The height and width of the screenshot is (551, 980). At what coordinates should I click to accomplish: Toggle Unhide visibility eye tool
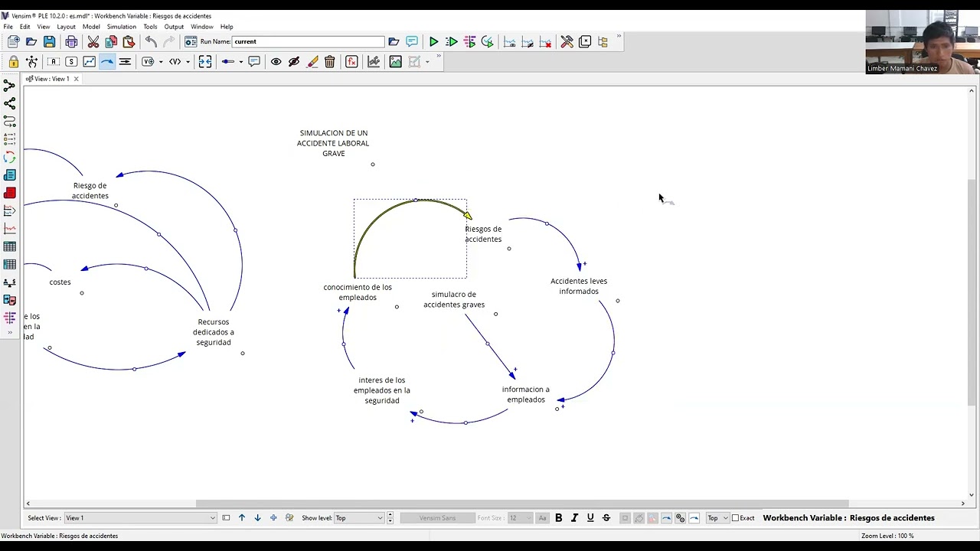click(276, 62)
